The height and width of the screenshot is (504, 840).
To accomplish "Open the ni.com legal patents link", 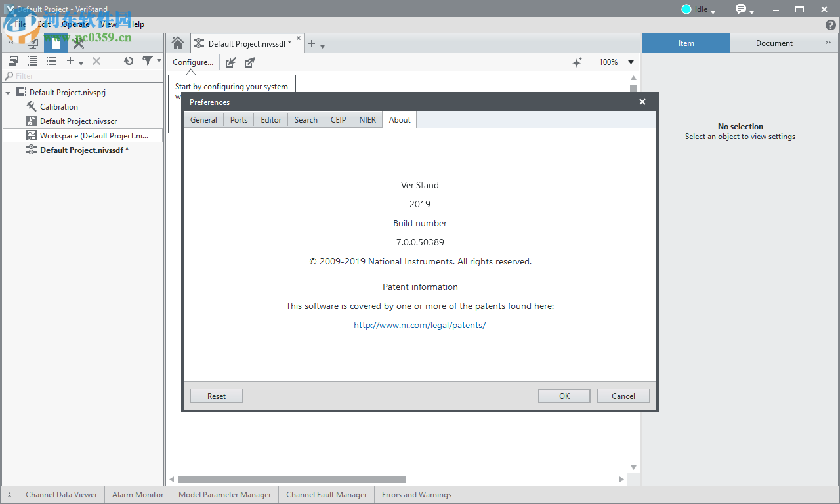I will [x=420, y=325].
